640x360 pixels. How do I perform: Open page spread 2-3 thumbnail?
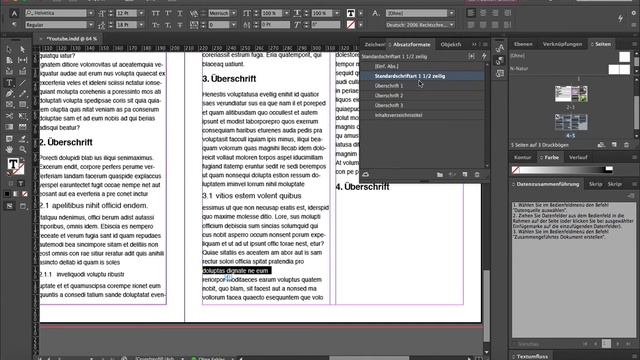point(571,94)
